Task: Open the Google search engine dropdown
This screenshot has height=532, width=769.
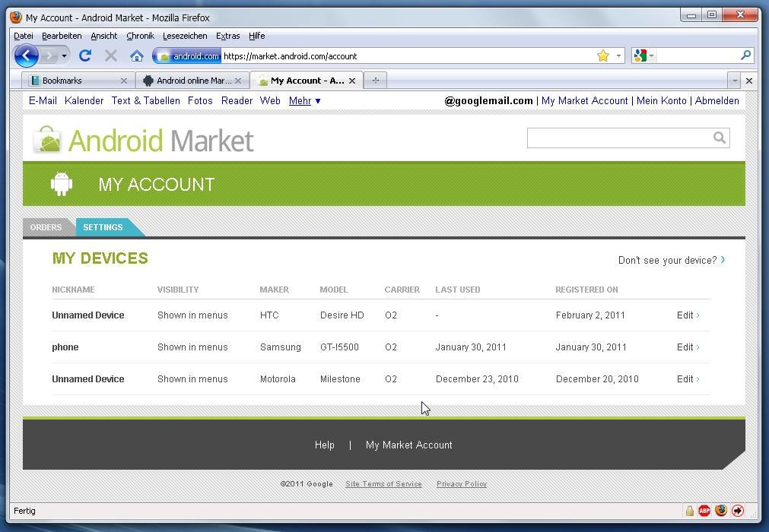Action: [643, 55]
